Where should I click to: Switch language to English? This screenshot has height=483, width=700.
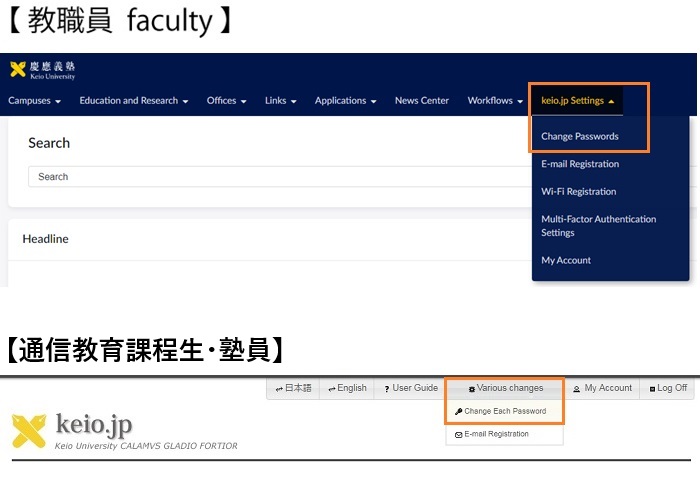pyautogui.click(x=346, y=388)
